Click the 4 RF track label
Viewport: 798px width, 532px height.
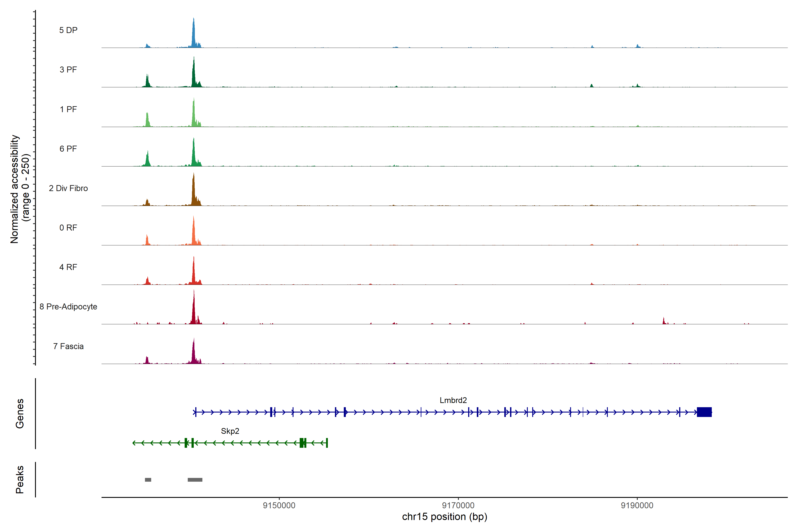click(68, 267)
